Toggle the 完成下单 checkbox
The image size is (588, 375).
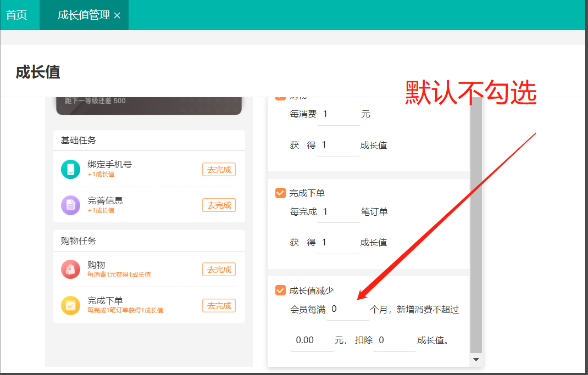click(x=280, y=193)
